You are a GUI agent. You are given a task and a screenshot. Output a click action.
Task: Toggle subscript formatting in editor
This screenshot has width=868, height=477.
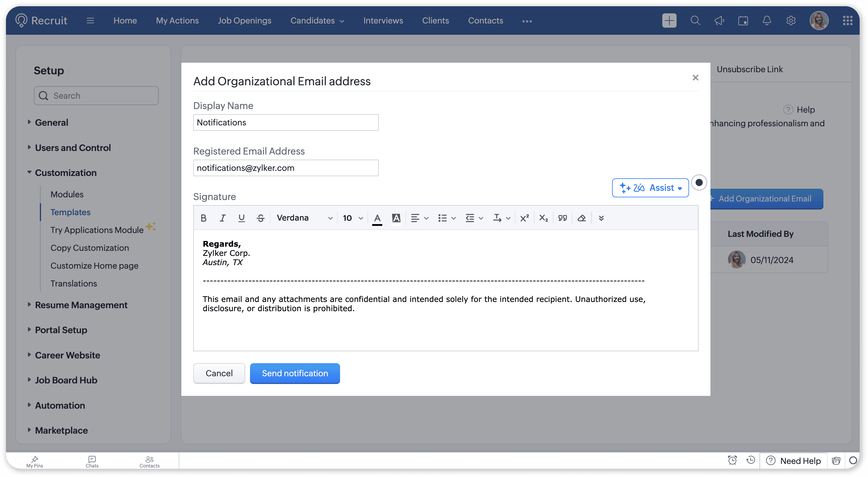543,218
